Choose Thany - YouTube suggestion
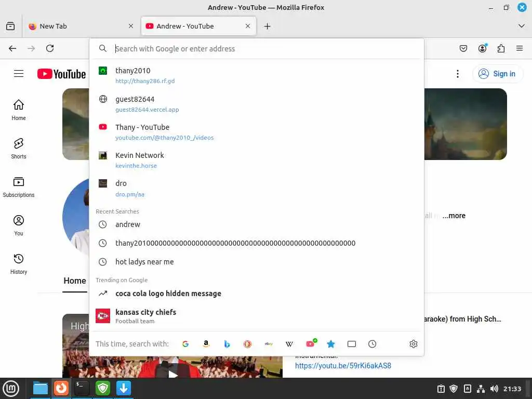 click(x=257, y=132)
